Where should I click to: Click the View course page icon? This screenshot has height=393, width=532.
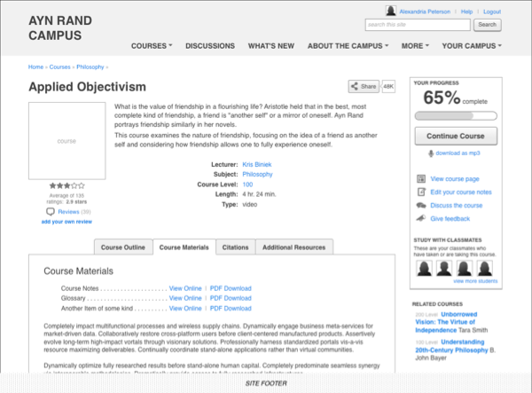[x=421, y=179]
